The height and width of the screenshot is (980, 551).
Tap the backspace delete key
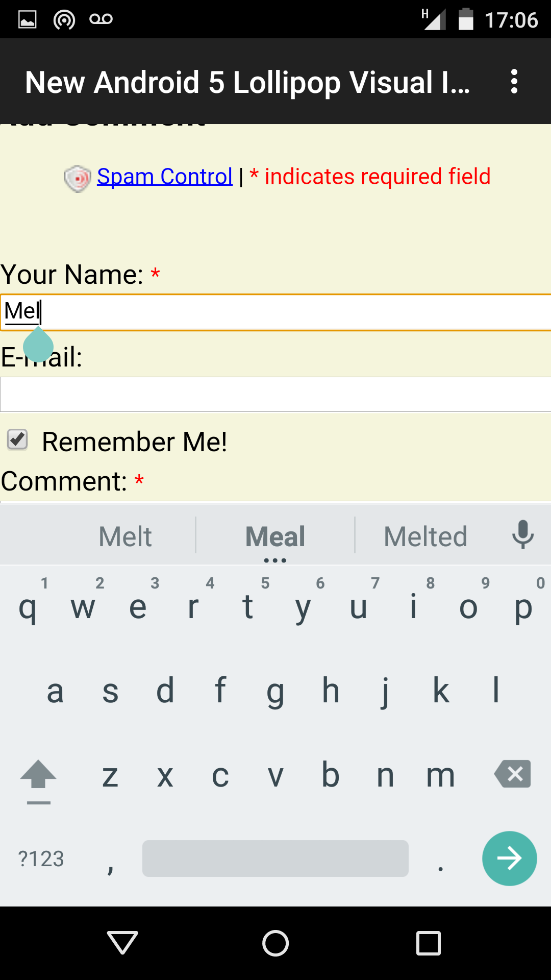coord(512,774)
